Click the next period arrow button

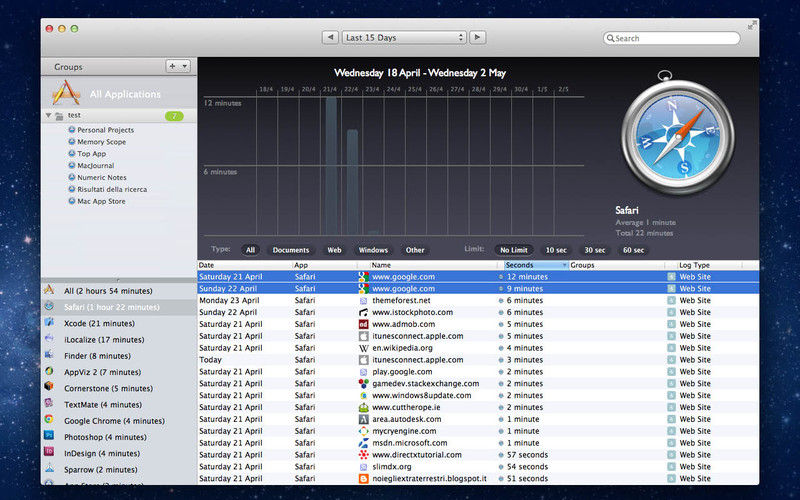478,37
